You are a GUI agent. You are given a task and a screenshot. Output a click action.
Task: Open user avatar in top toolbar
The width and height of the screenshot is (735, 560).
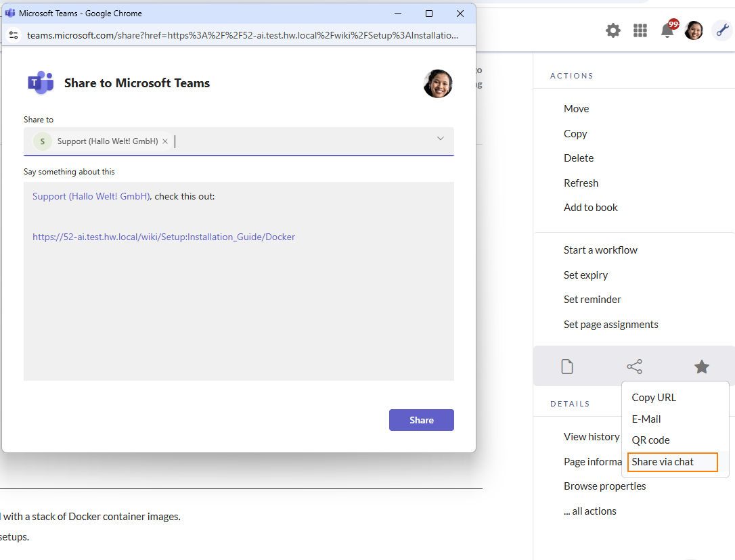(694, 30)
